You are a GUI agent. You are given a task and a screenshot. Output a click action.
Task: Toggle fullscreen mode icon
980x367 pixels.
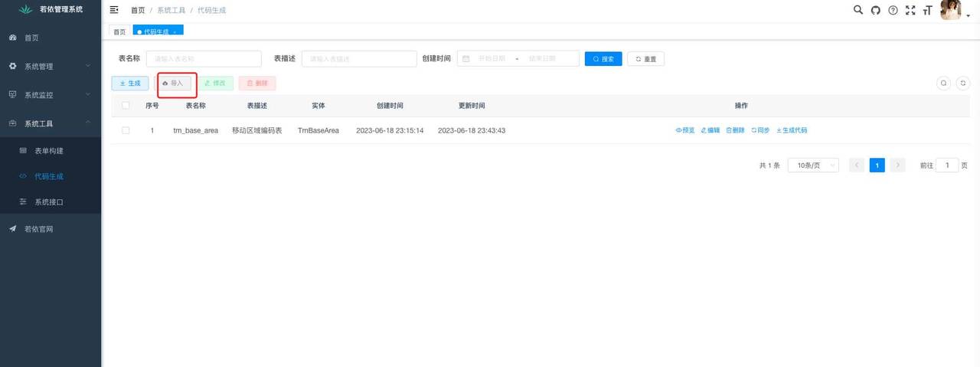(910, 10)
